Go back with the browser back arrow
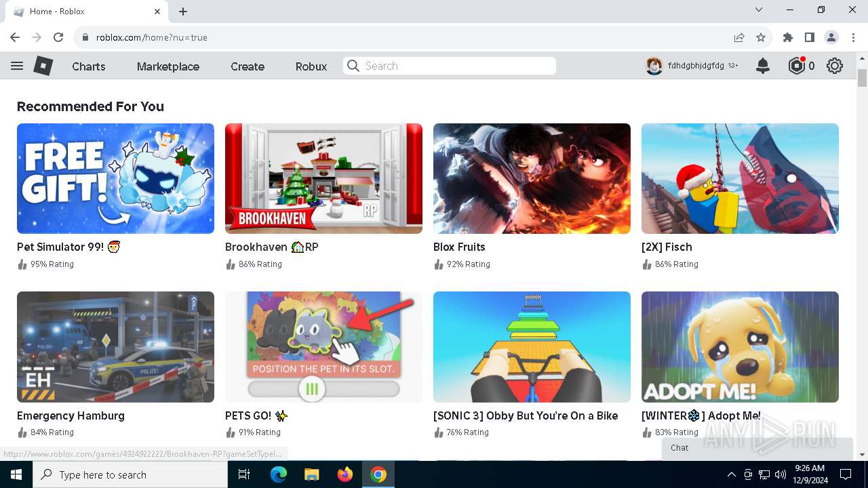The image size is (868, 488). (x=15, y=37)
